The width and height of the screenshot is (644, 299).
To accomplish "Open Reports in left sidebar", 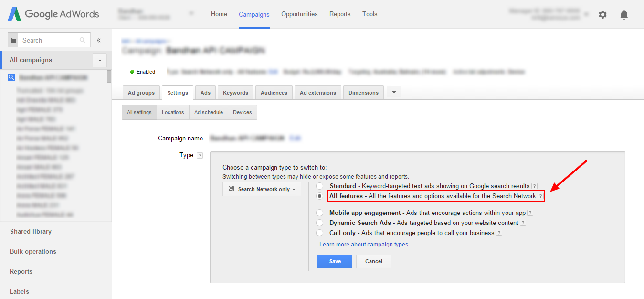I will pos(21,271).
